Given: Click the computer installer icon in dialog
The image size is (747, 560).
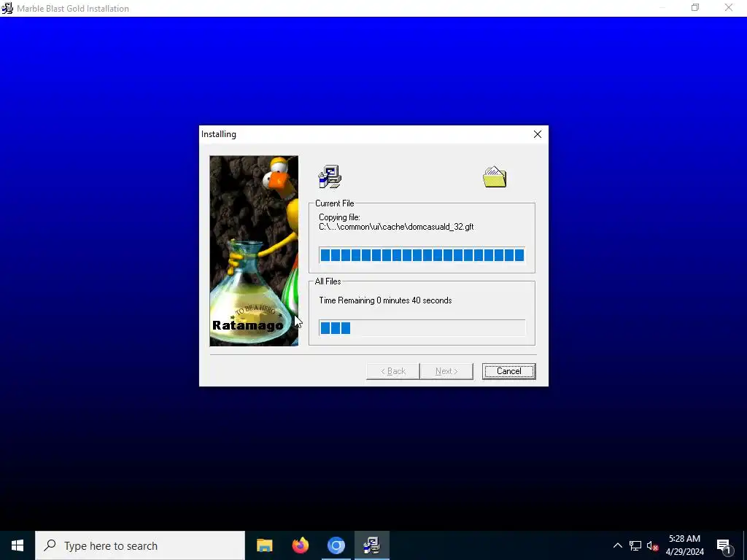Looking at the screenshot, I should [330, 176].
